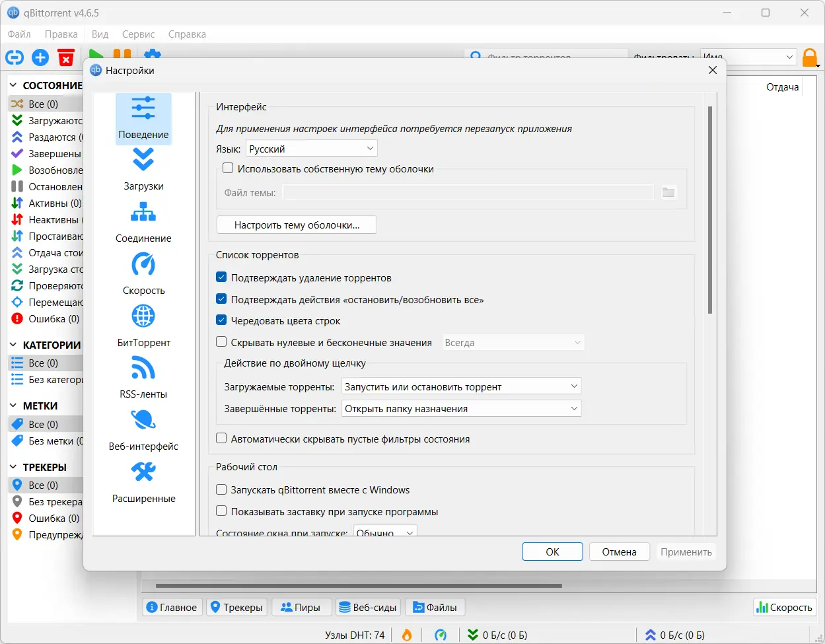Open the Язык dropdown
The image size is (825, 644).
coord(311,148)
